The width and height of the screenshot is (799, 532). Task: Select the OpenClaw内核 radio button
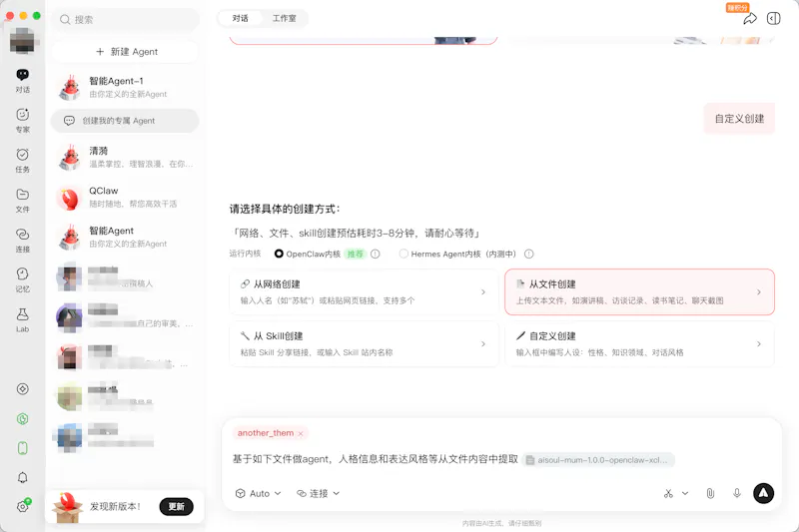[x=279, y=254]
